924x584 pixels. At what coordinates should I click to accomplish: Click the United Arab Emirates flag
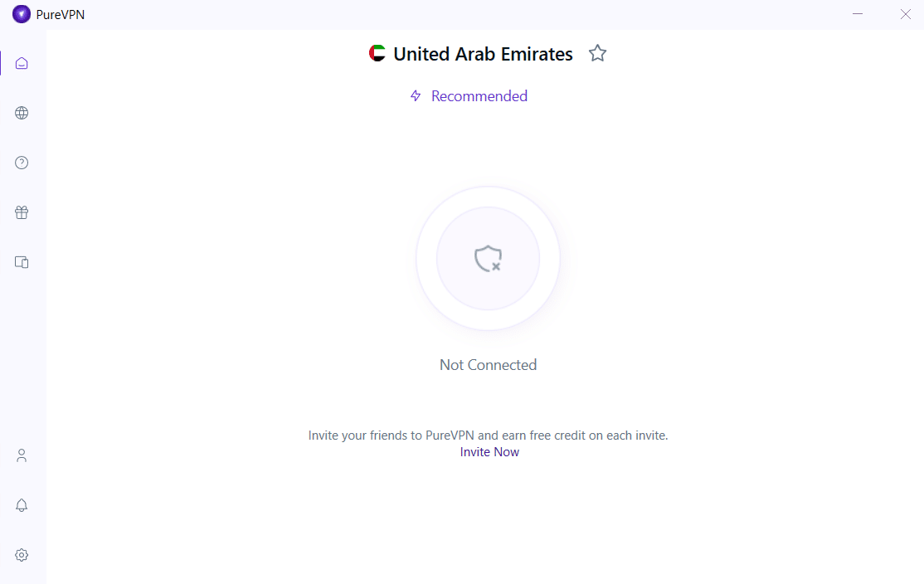pyautogui.click(x=377, y=54)
